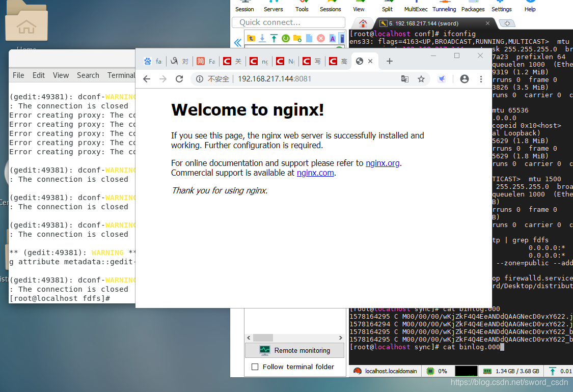573x392 pixels.
Task: Open MobaXterm Sessions toolbar item
Action: 331,6
